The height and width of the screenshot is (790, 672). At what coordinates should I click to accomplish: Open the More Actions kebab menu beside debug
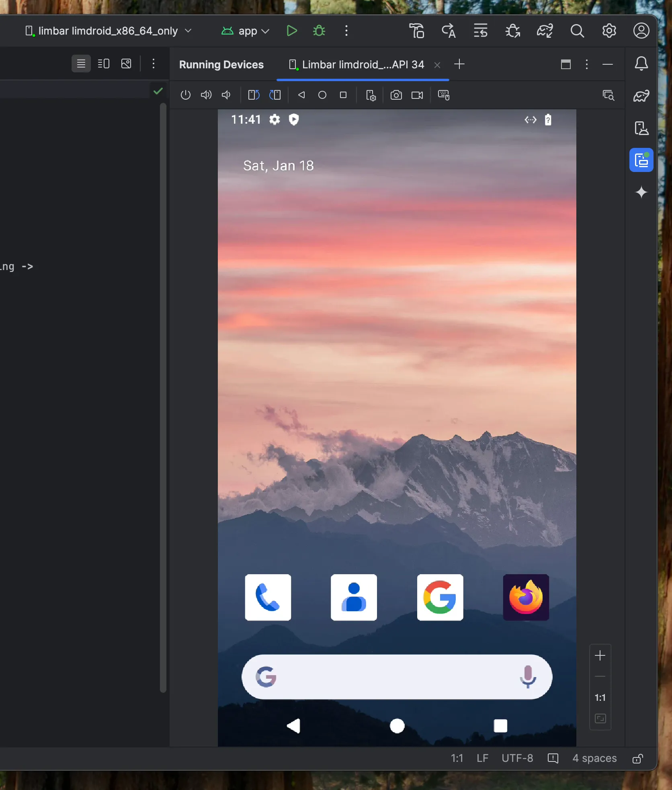(x=346, y=31)
